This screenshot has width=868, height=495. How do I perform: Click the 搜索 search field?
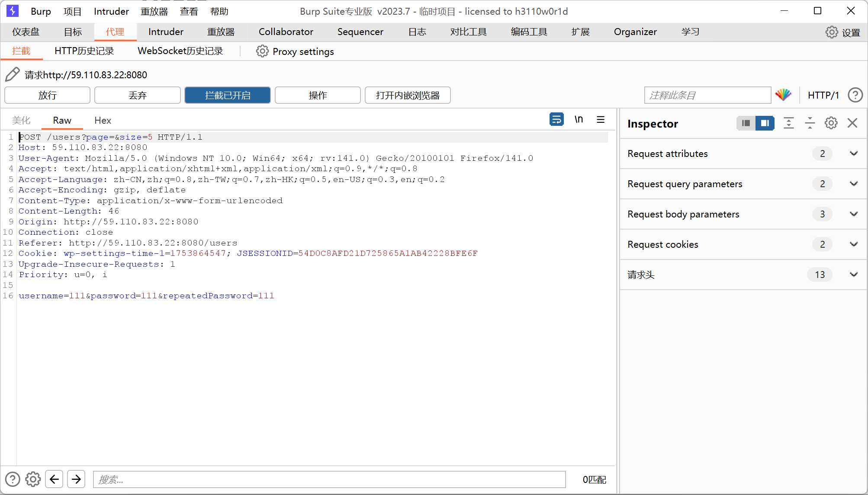329,479
